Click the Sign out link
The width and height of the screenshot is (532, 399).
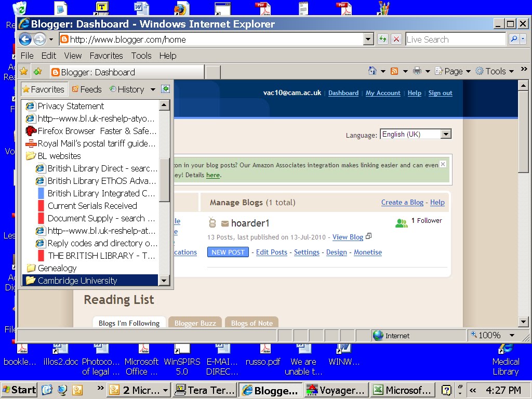[x=441, y=93]
